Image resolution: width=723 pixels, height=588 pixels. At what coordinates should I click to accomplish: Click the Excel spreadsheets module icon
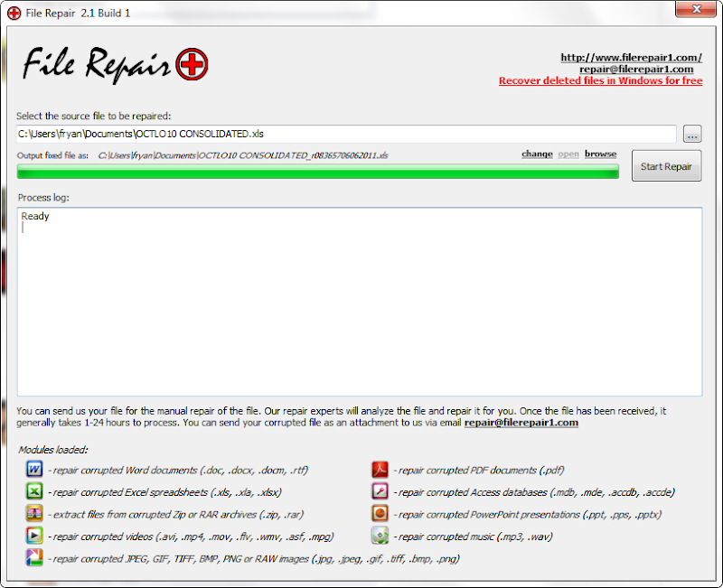(34, 491)
